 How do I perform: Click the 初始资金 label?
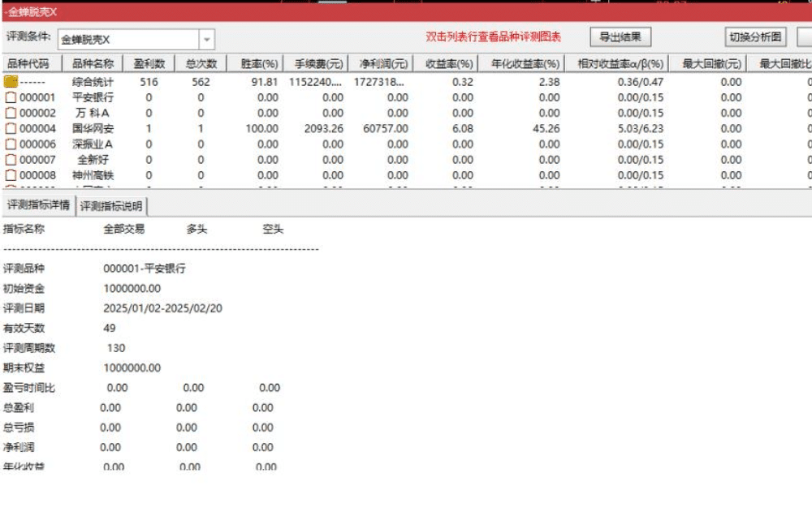click(24, 288)
